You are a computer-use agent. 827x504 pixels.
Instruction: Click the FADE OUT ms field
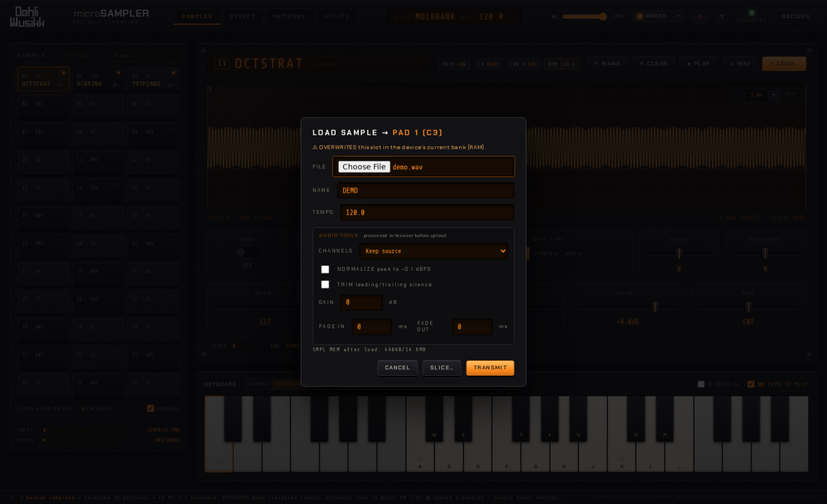pos(472,327)
